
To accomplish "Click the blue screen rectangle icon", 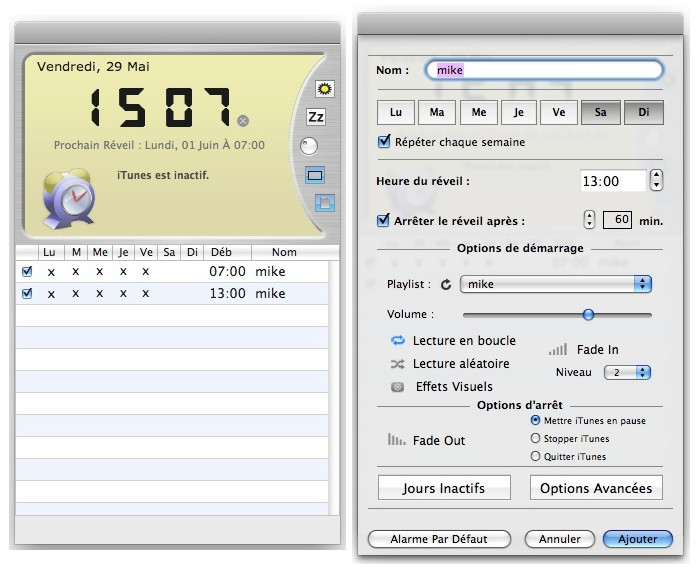I will [x=315, y=175].
